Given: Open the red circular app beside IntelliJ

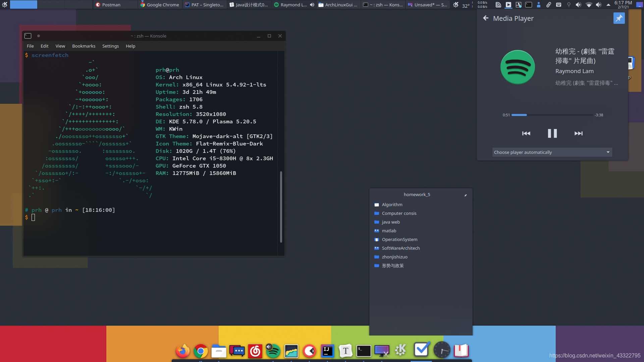Looking at the screenshot, I should point(309,351).
